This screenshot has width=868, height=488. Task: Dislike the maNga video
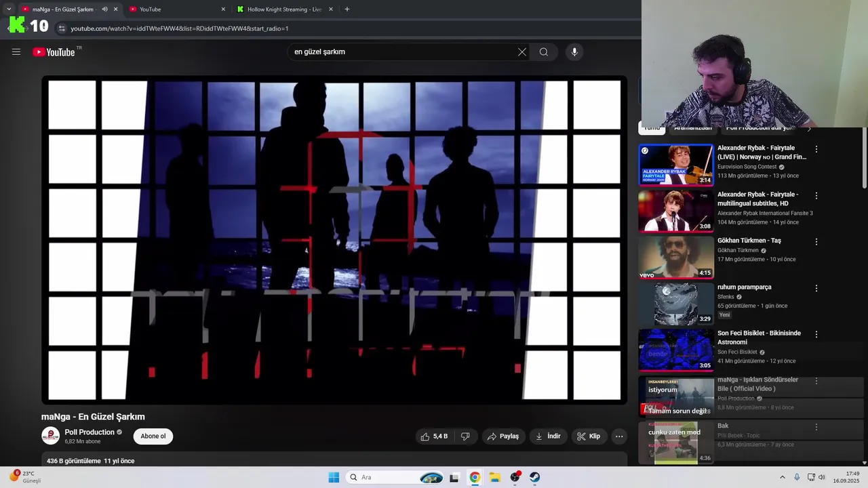[465, 436]
